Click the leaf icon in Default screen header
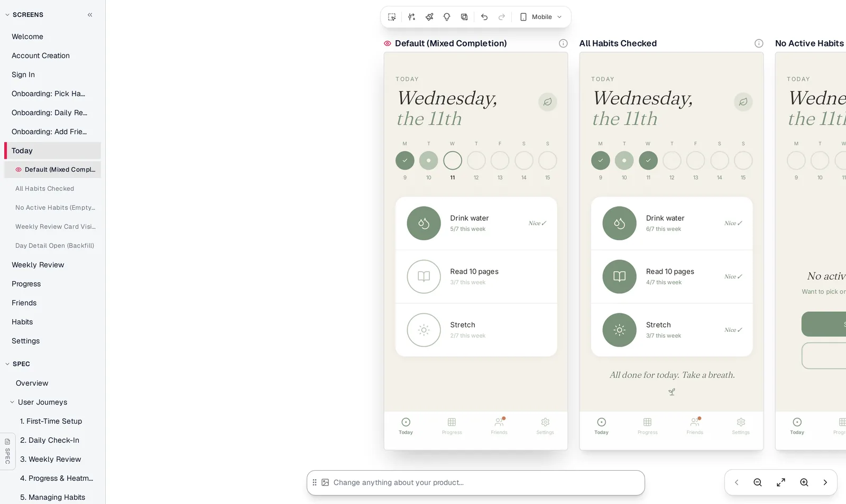 click(x=548, y=102)
